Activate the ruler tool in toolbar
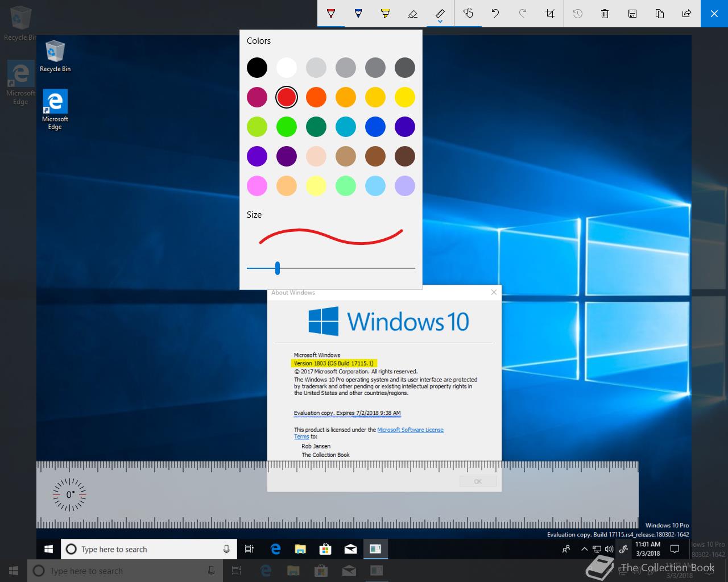The width and height of the screenshot is (728, 582). [440, 12]
